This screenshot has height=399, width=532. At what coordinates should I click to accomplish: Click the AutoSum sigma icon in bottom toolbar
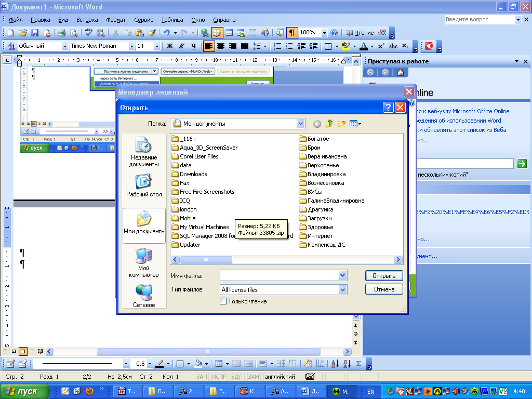click(x=358, y=364)
